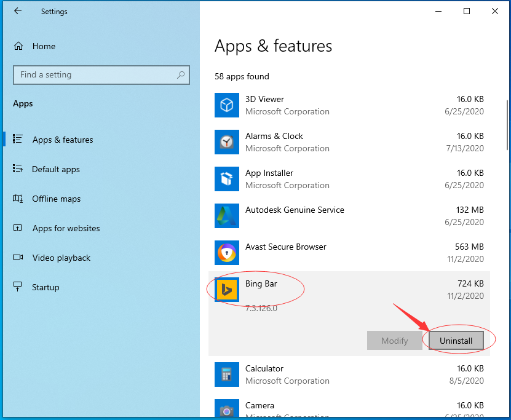The image size is (511, 420).
Task: Click the apps list scrollbar
Action: [507, 125]
